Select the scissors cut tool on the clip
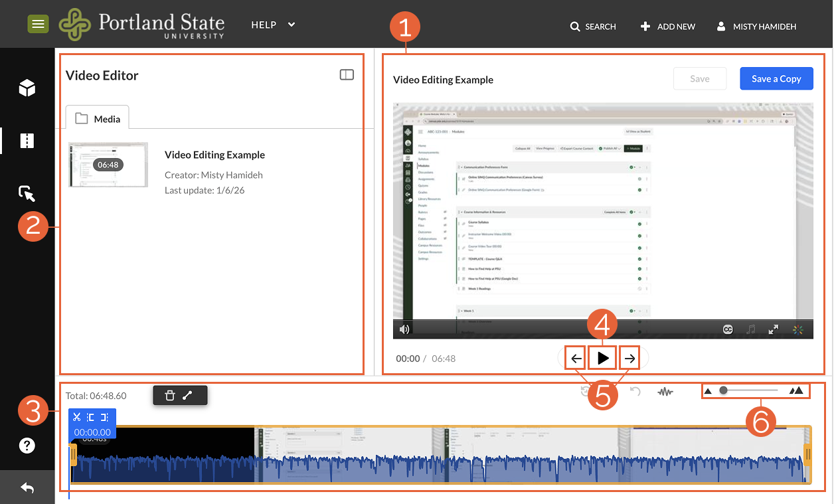 tap(77, 417)
